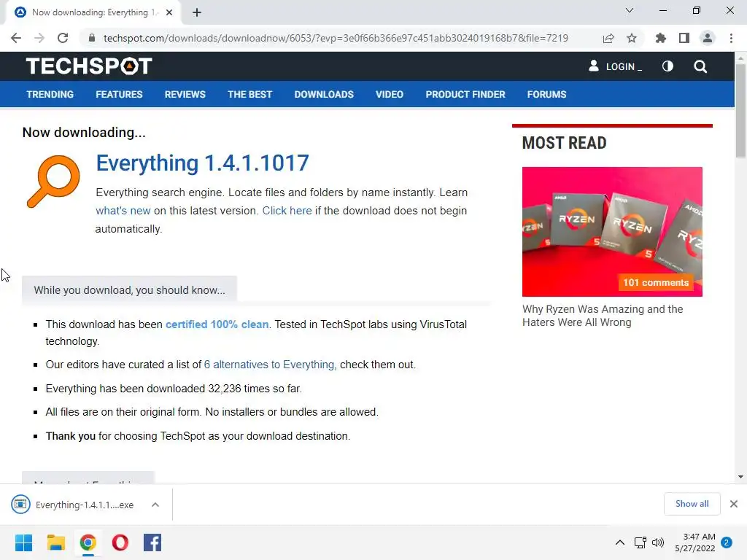Open the Chrome profile avatar
Viewport: 747px width, 560px height.
pos(708,38)
